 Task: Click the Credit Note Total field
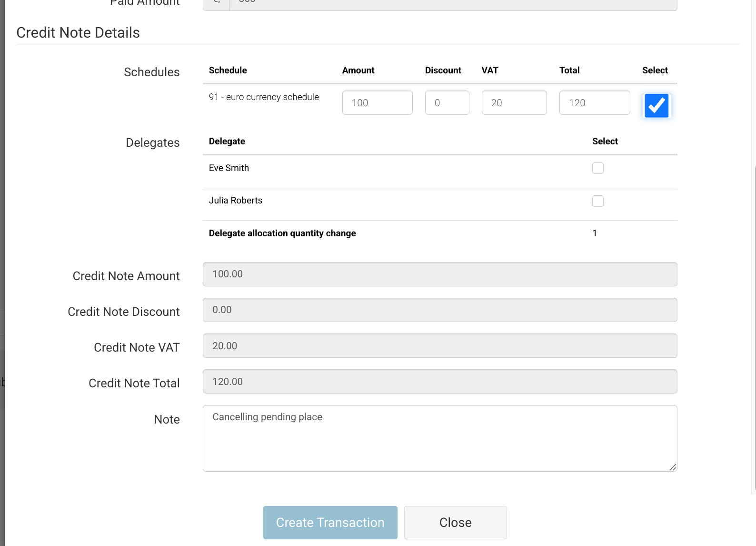click(x=439, y=382)
